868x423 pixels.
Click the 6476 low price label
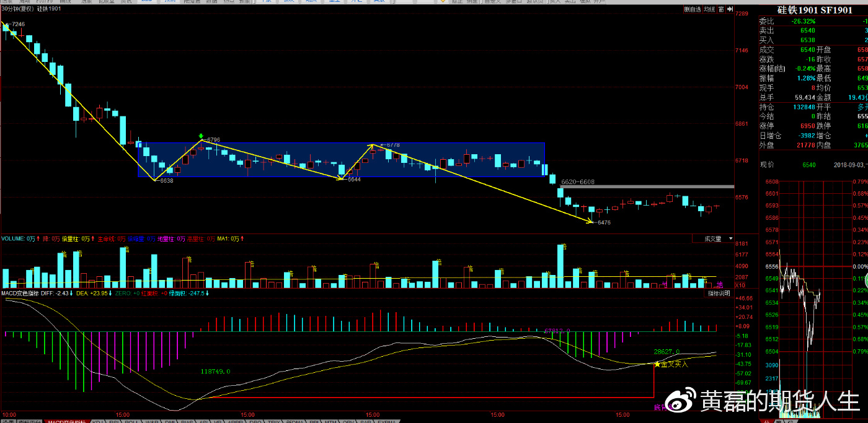tap(604, 222)
